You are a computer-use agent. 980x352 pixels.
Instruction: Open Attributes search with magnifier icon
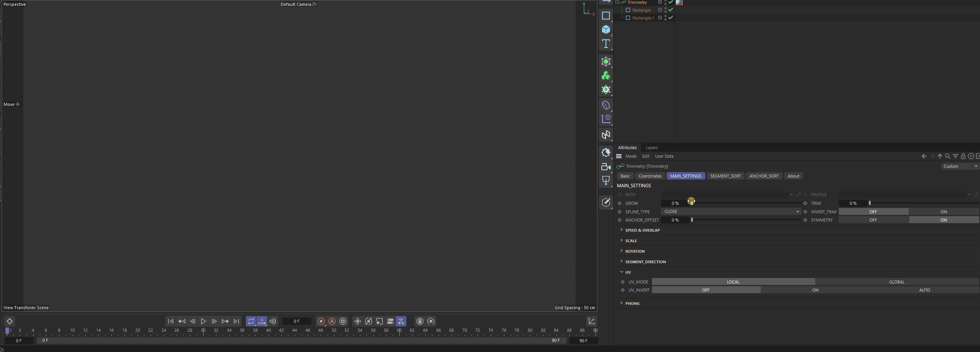click(x=948, y=156)
